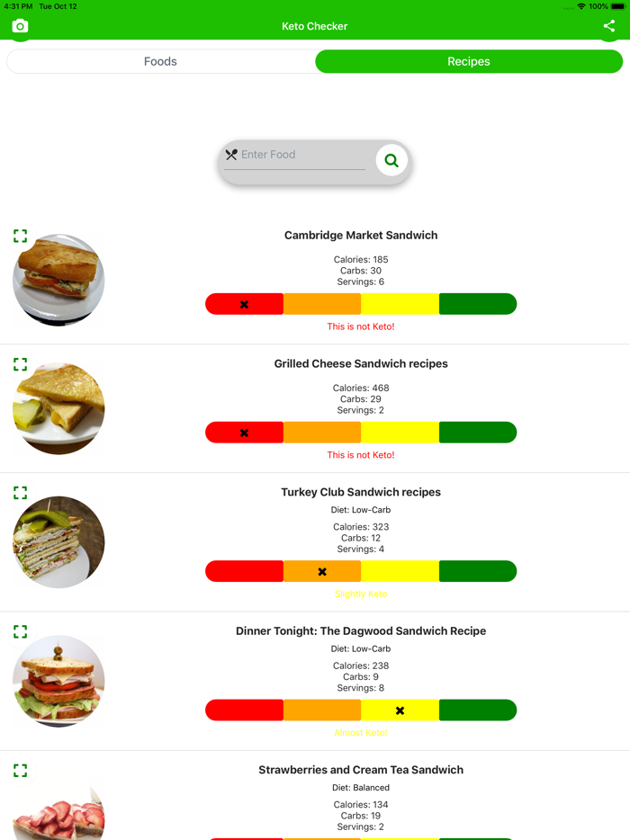Switch to the Foods tab

point(160,61)
